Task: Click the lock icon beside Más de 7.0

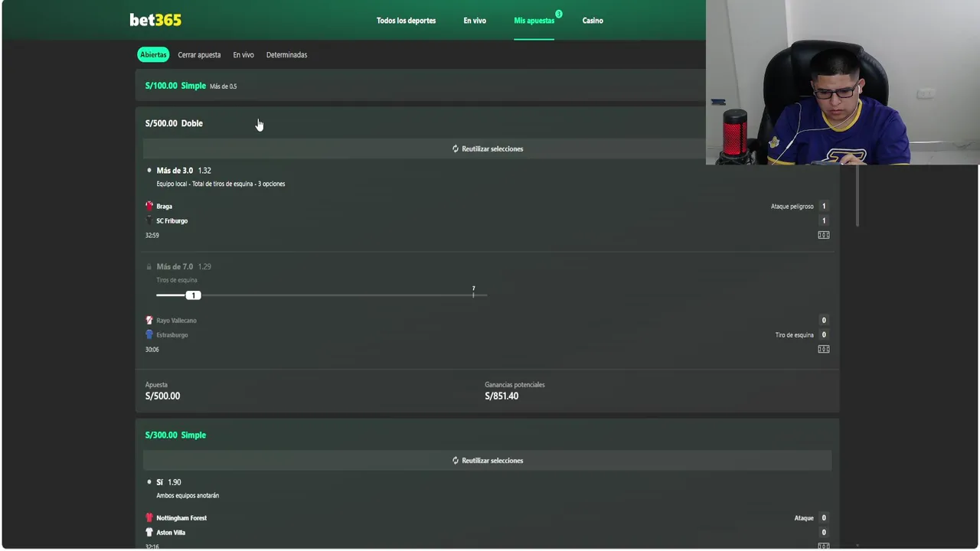Action: (x=149, y=266)
